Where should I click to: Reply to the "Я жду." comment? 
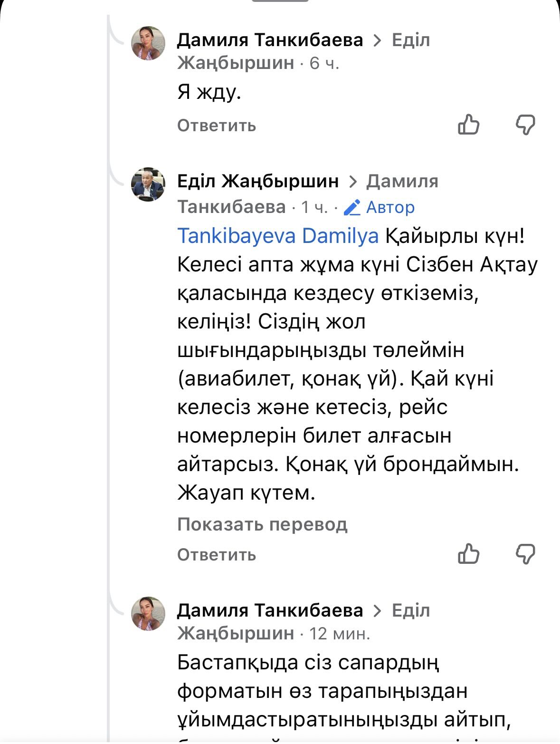click(x=217, y=126)
